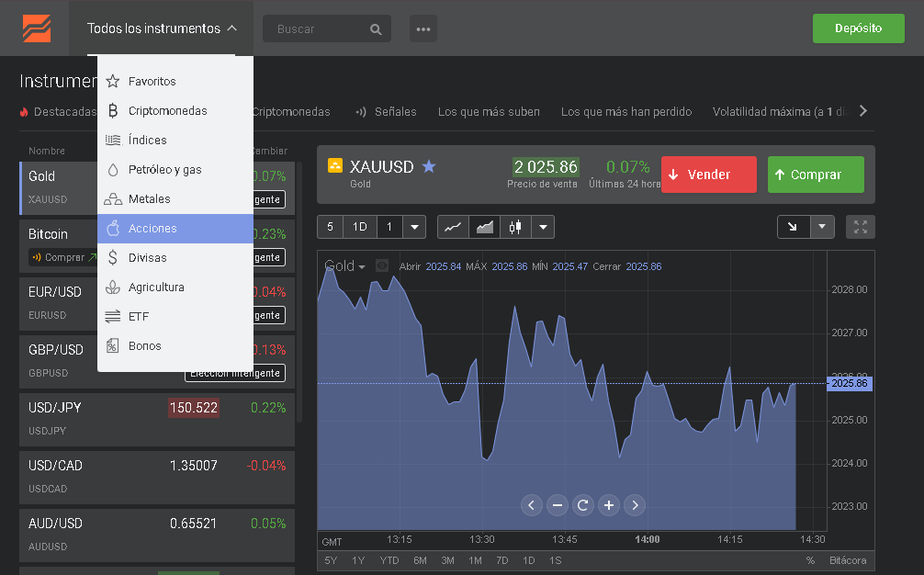Toggle the XAUUSD favorite star

click(x=429, y=166)
